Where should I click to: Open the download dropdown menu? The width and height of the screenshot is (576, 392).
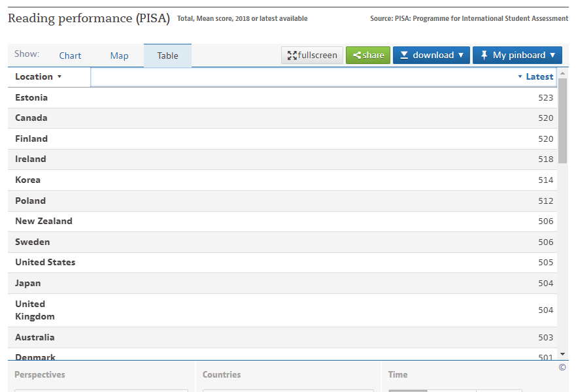(x=432, y=55)
